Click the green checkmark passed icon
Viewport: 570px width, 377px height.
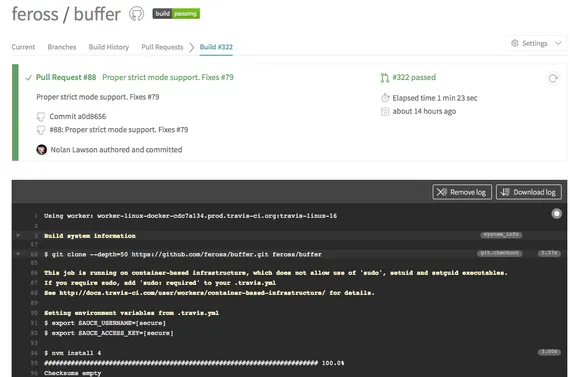click(28, 78)
